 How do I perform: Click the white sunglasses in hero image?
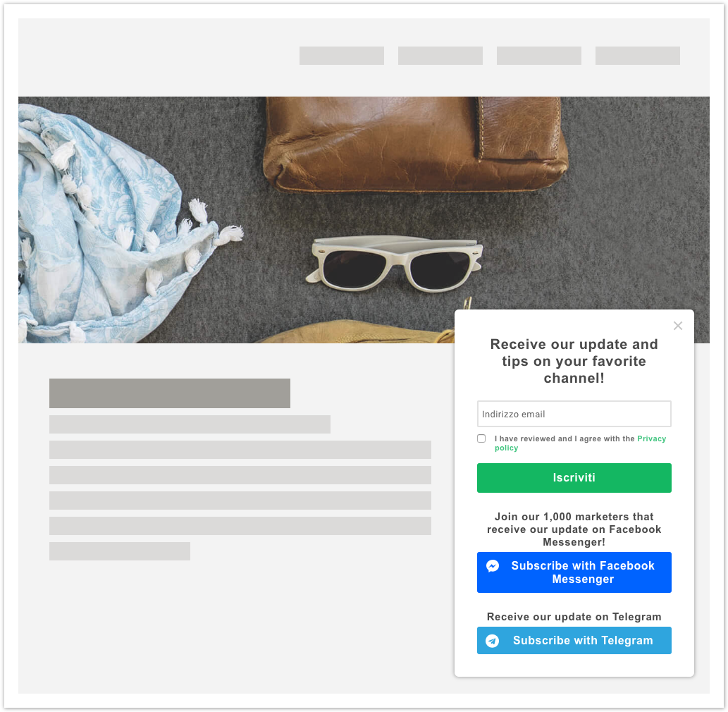394,264
